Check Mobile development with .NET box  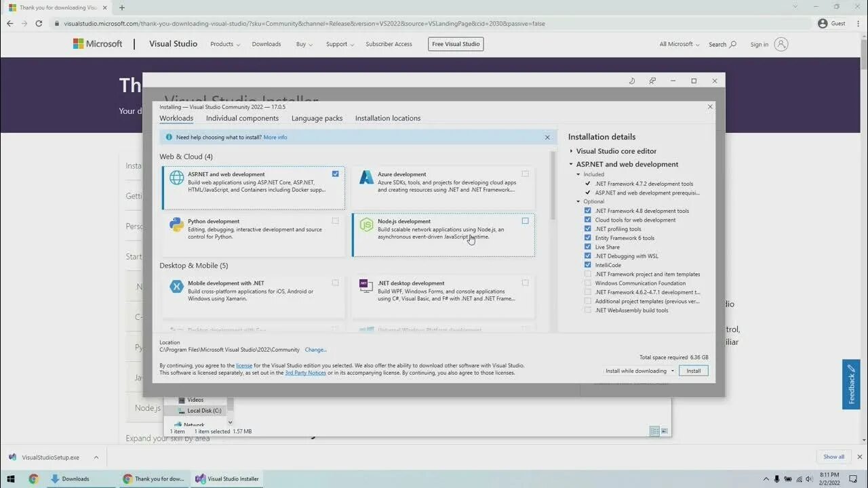(335, 283)
